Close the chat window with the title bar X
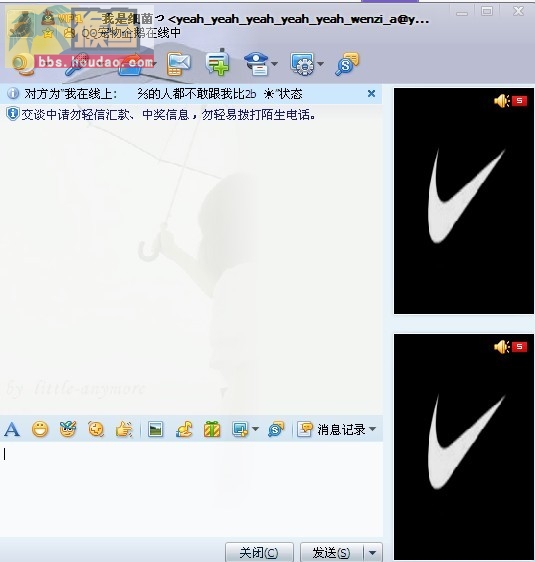Viewport: 535px width, 562px height. pyautogui.click(x=518, y=11)
